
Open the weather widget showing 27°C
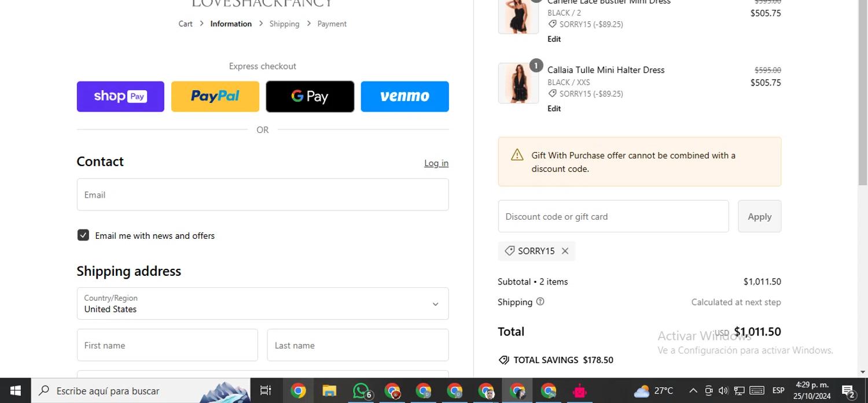(x=653, y=391)
